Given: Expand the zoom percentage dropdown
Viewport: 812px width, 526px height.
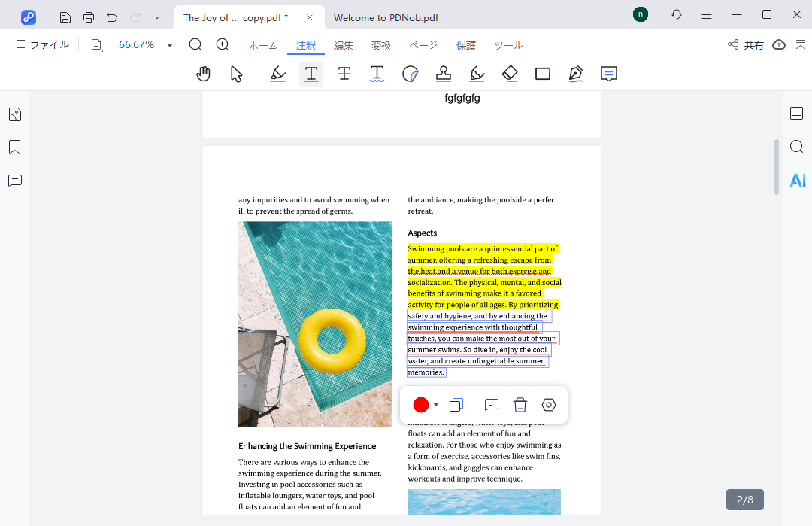Looking at the screenshot, I should point(170,45).
